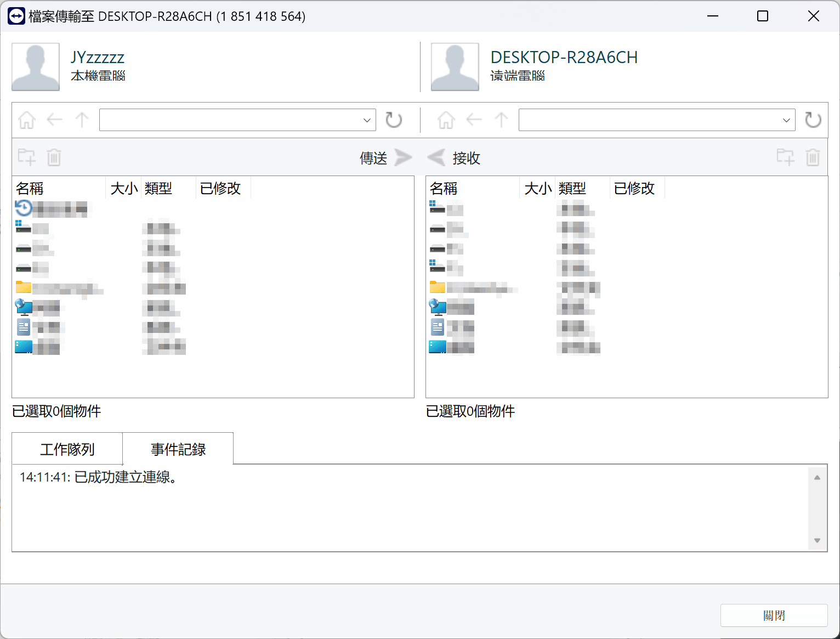This screenshot has width=840, height=639.
Task: Minimize the file transfer window
Action: click(x=713, y=16)
